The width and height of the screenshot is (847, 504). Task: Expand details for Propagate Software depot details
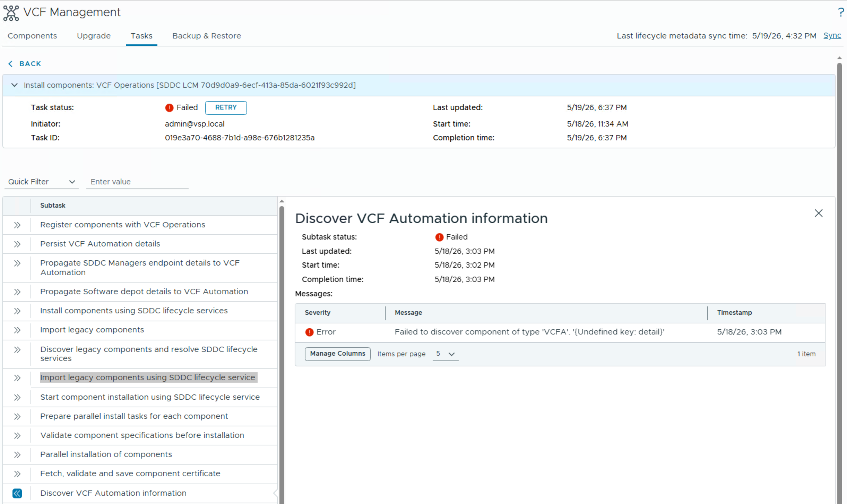coord(17,292)
